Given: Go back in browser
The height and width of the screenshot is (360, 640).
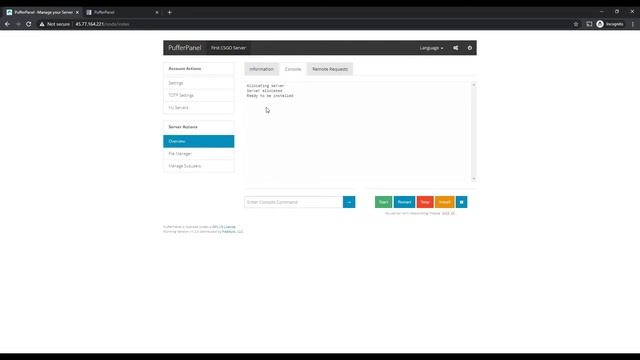Looking at the screenshot, I should (x=7, y=24).
